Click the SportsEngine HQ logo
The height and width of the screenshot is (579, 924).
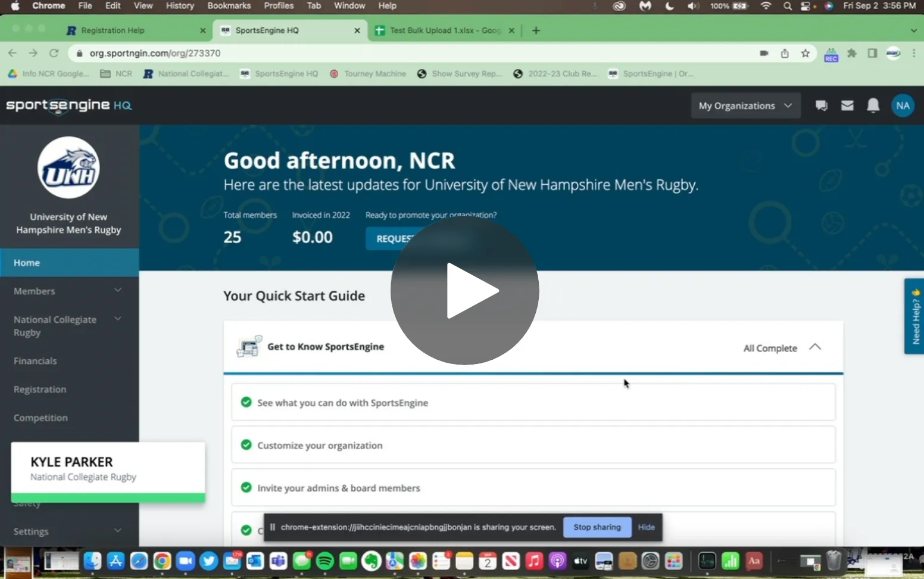pyautogui.click(x=69, y=105)
